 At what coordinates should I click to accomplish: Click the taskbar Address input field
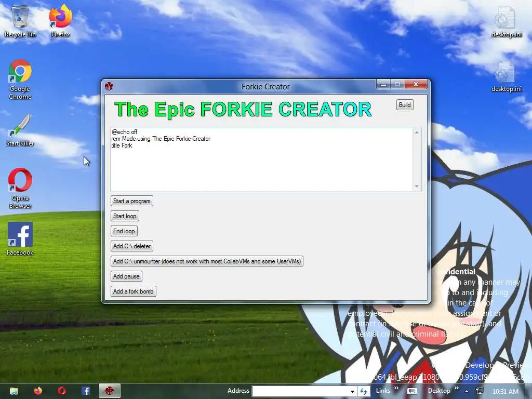301,391
